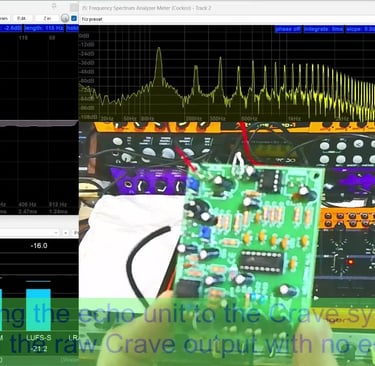Click the "slope" setting at top right

(x=360, y=29)
